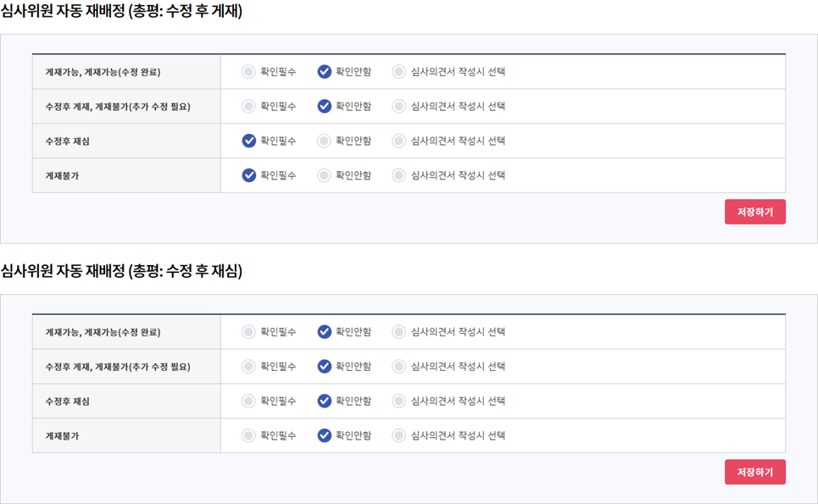This screenshot has height=504, width=818.
Task: Save the 총평 수정 후 게재 settings with 저장하기
Action: click(x=754, y=212)
